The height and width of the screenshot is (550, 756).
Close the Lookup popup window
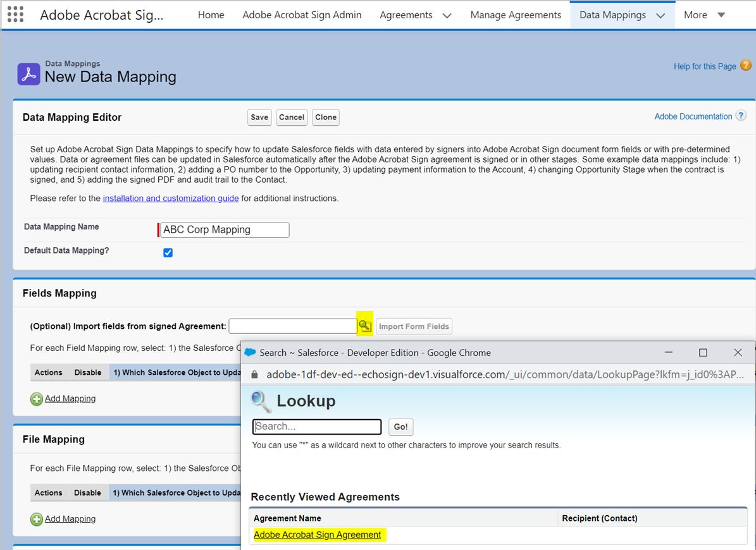coord(738,353)
